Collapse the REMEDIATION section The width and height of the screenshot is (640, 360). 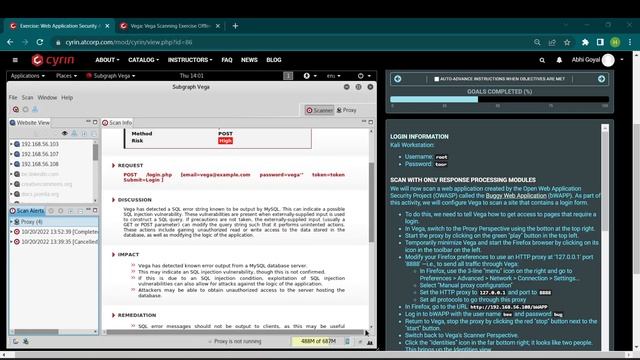113,315
